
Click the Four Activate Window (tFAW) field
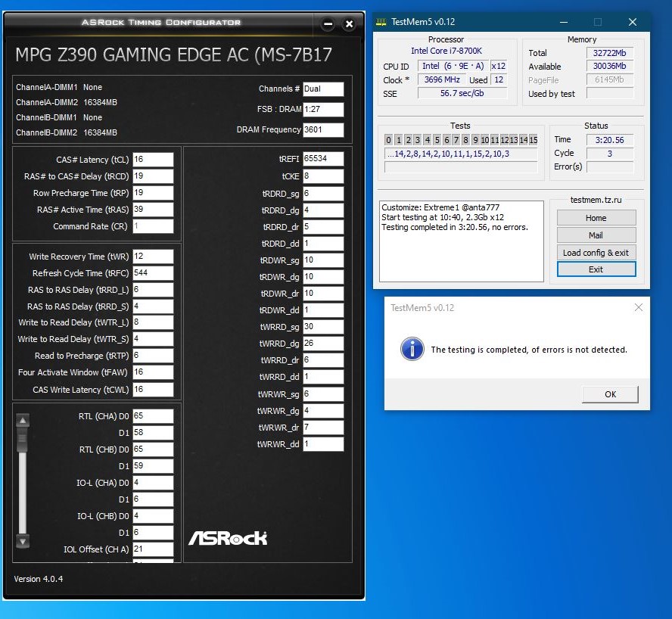tap(153, 372)
